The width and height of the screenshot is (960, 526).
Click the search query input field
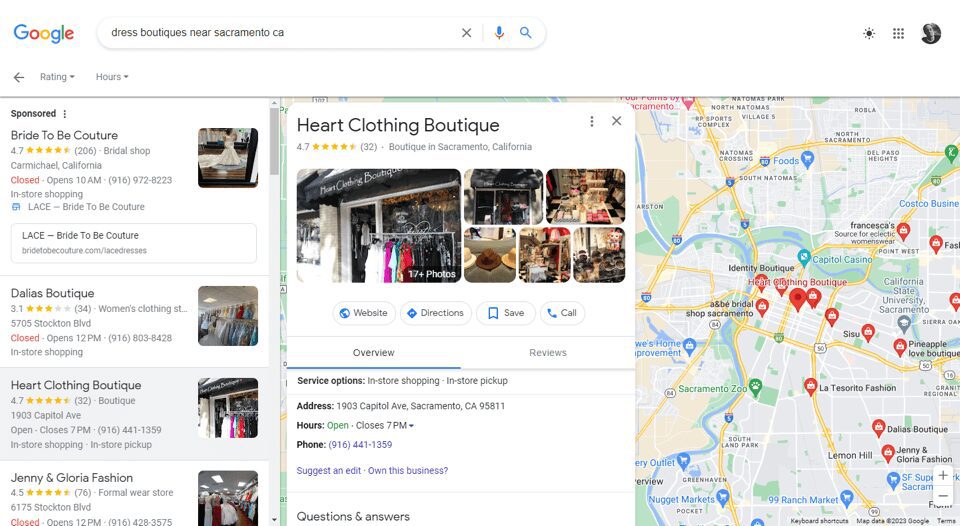pyautogui.click(x=282, y=32)
